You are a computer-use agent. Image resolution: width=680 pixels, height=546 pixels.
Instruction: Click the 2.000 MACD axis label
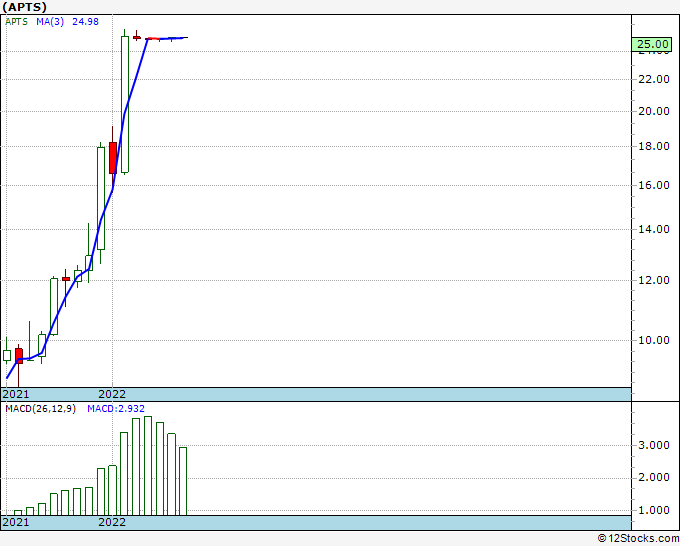654,477
